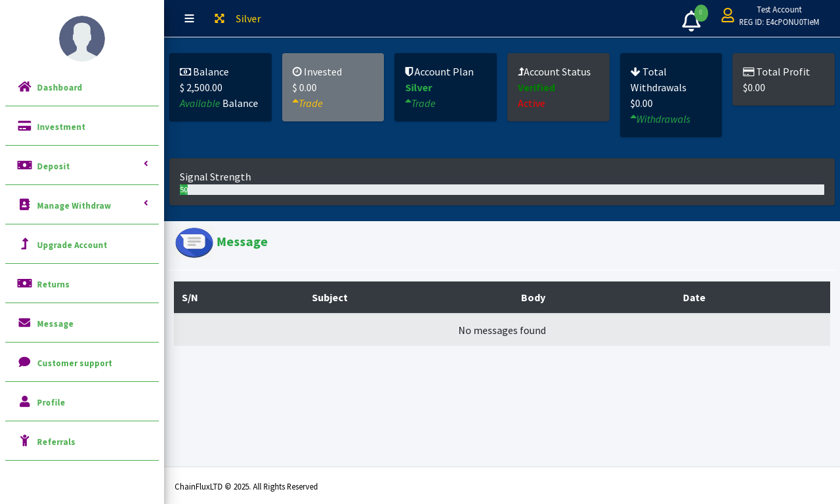Click the Message section heading
The height and width of the screenshot is (504, 840).
pyautogui.click(x=242, y=241)
